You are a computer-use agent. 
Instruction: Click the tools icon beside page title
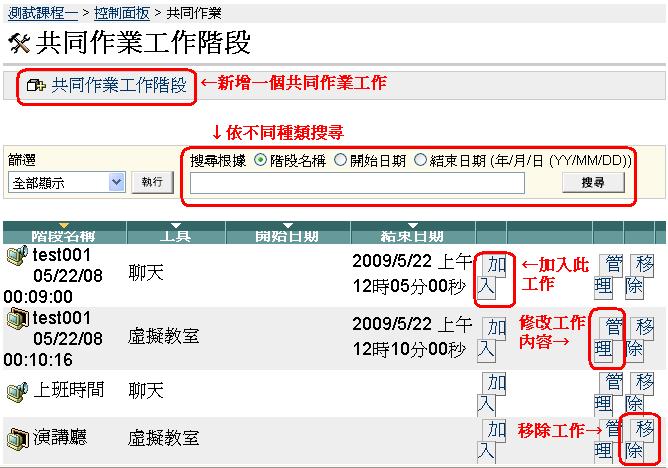[x=19, y=43]
